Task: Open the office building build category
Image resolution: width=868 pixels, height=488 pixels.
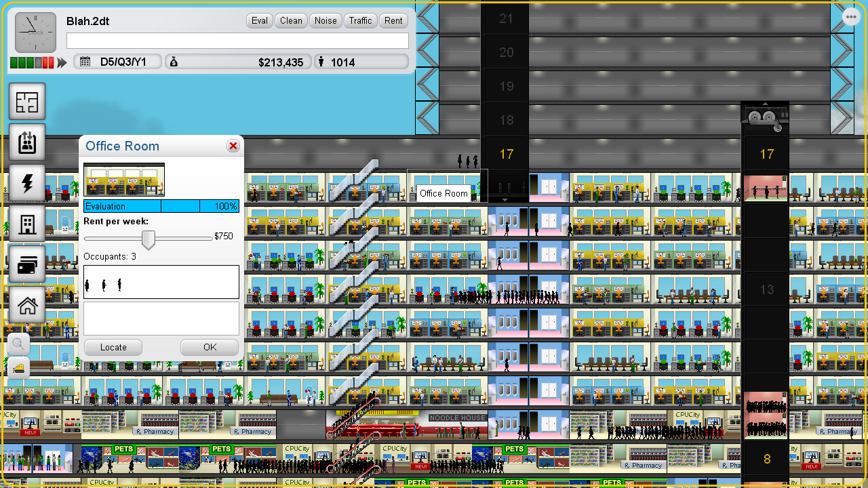Action: click(x=27, y=224)
